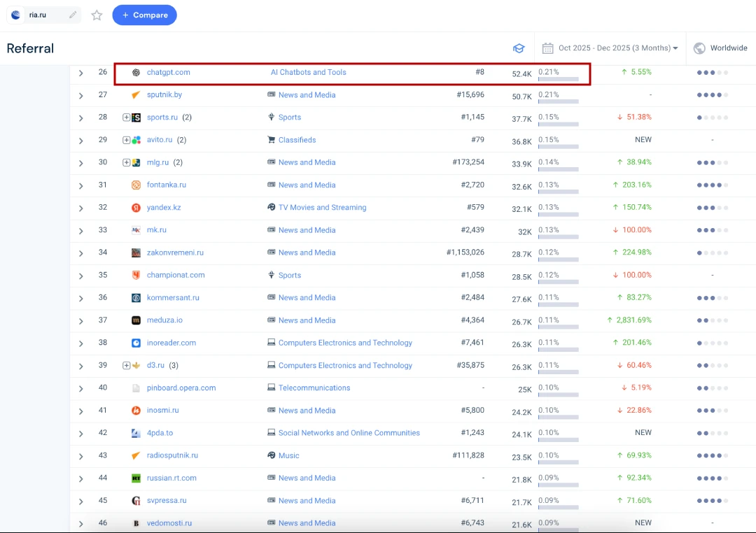Click the pencil edit icon for ria.ru
Viewport: 756px width, 533px height.
73,15
